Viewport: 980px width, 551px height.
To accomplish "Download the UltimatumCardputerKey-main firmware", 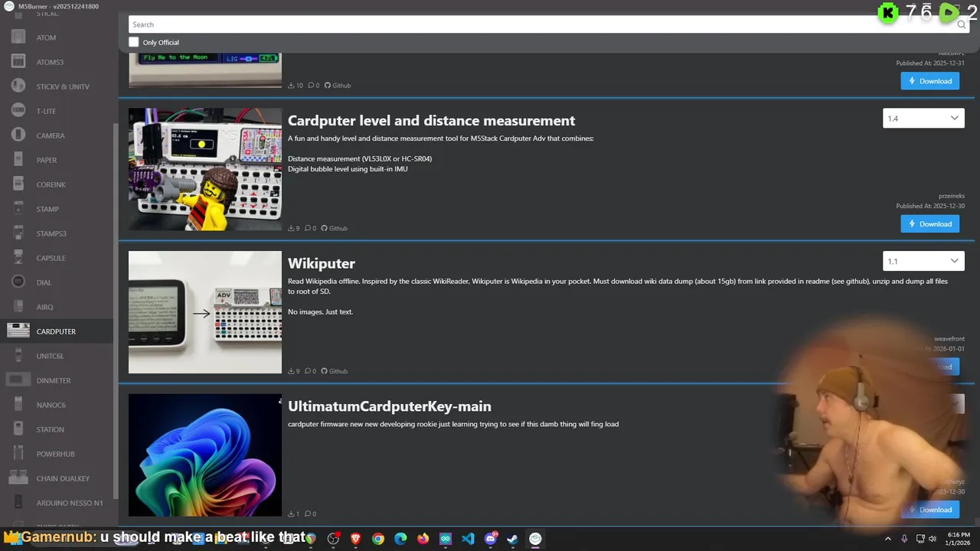I will coord(929,510).
